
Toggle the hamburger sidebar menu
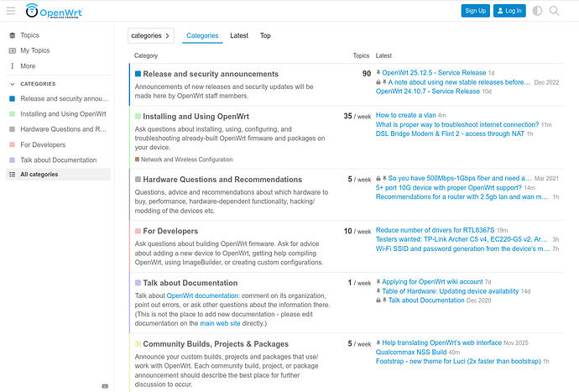pyautogui.click(x=11, y=11)
